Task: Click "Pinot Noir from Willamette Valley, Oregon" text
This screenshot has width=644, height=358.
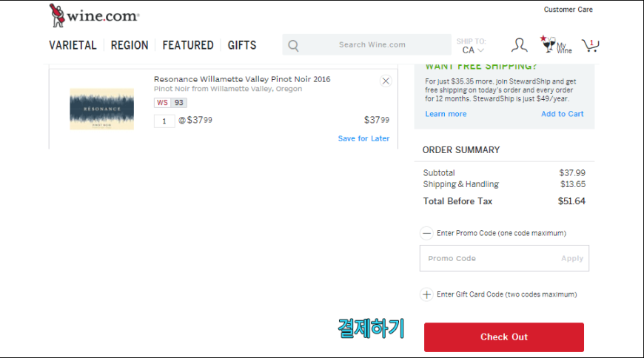Action: (x=228, y=89)
